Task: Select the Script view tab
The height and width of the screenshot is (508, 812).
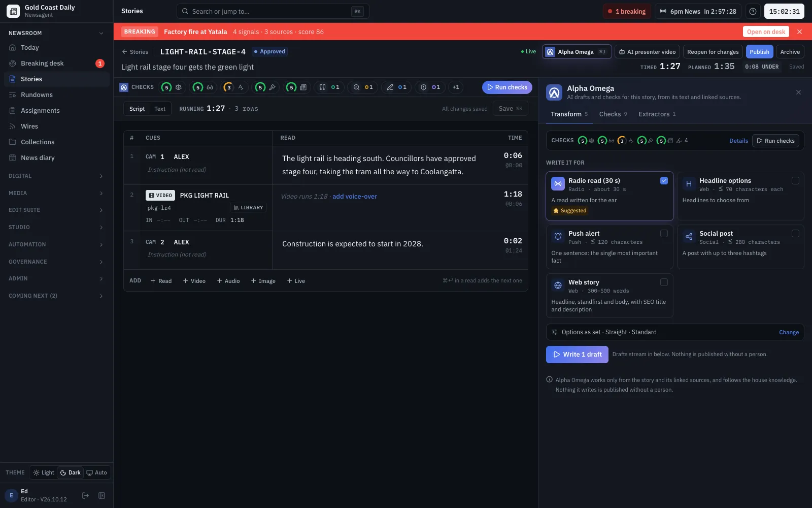Action: pos(137,109)
